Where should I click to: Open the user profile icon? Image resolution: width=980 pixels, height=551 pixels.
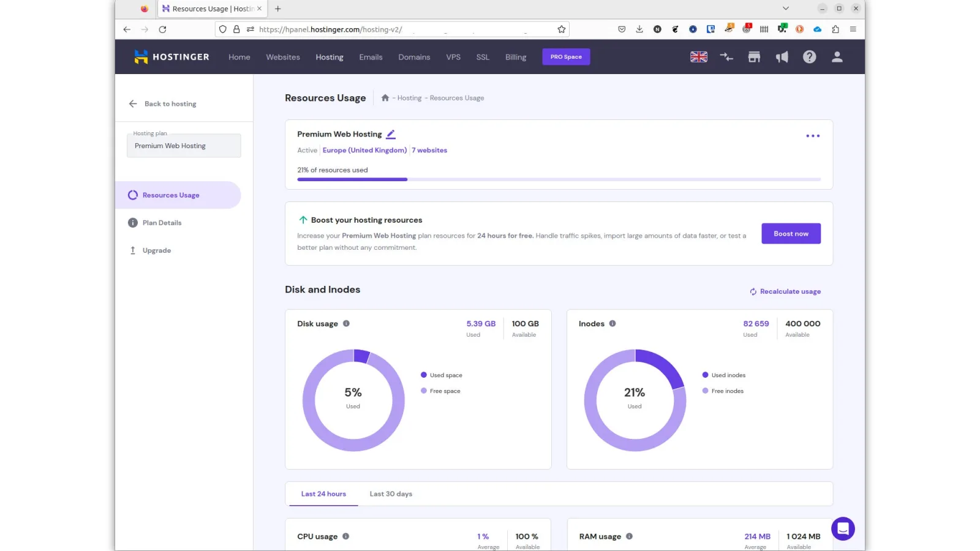[x=837, y=57]
